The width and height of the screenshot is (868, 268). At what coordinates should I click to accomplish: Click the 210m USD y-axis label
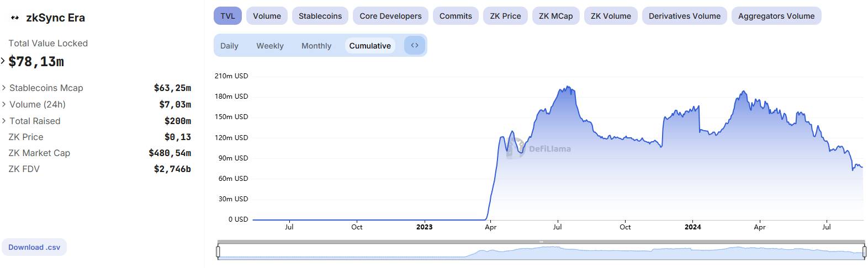click(x=231, y=76)
